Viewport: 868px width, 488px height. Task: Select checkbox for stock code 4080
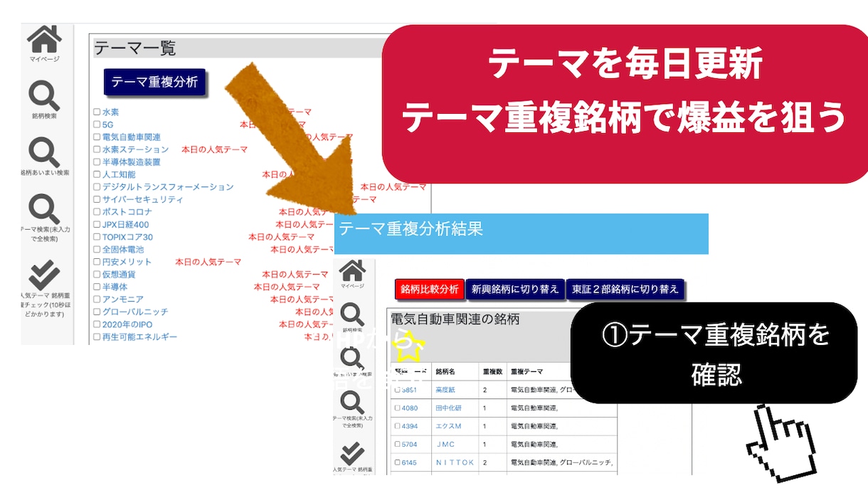[398, 408]
